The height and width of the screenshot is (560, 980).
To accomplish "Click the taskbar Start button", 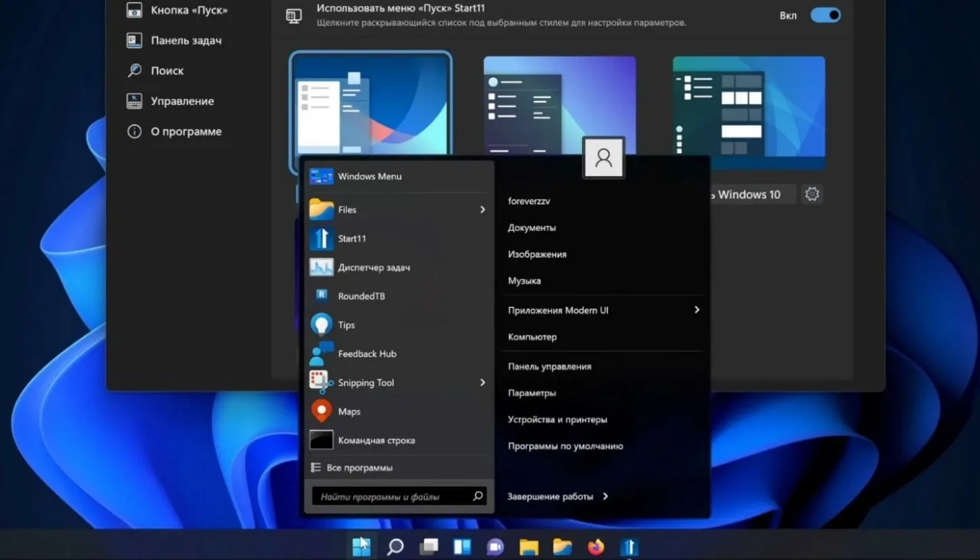I will 361,546.
